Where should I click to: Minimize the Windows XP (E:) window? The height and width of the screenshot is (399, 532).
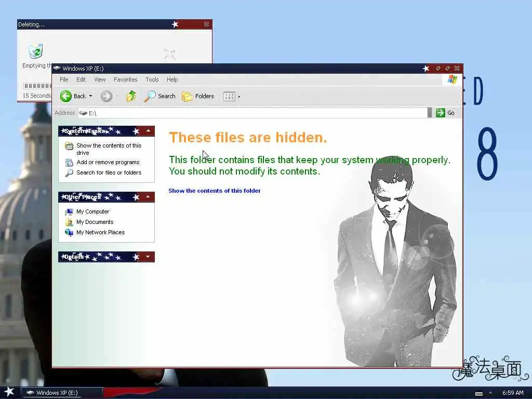tap(438, 69)
